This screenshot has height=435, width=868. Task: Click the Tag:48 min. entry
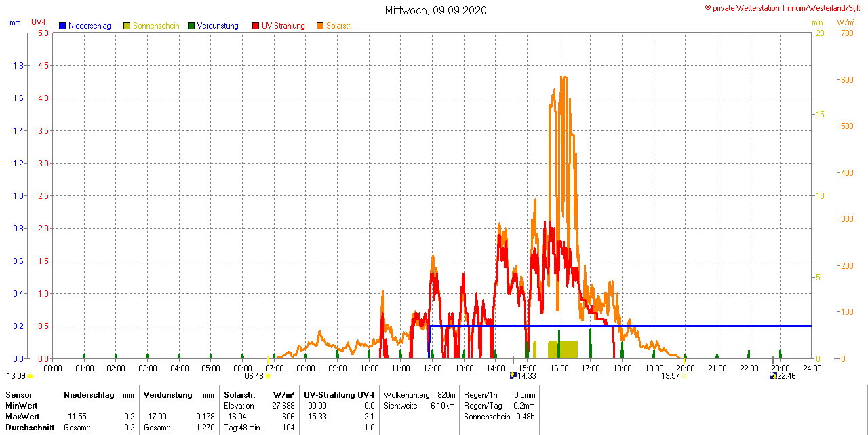pos(241,428)
